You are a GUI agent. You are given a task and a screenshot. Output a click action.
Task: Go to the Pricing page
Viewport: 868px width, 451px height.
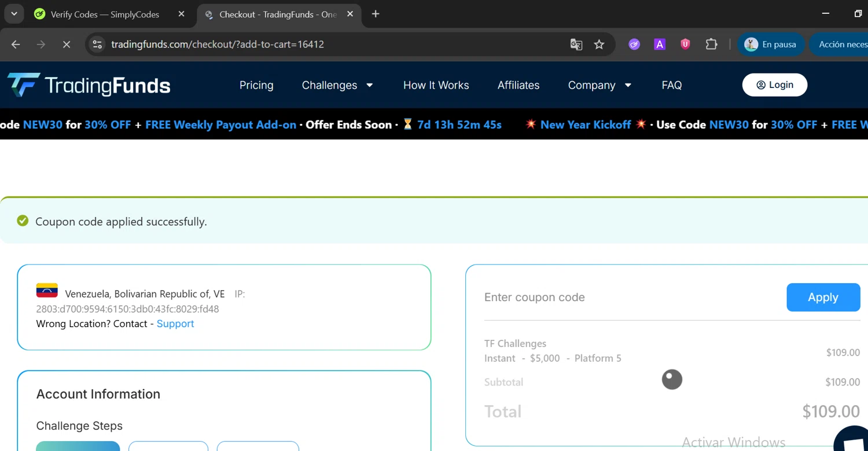click(256, 85)
